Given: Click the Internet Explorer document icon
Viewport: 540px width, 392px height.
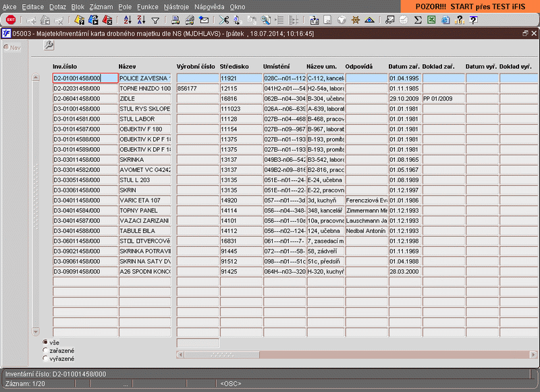Looking at the screenshot, I should pyautogui.click(x=446, y=20).
